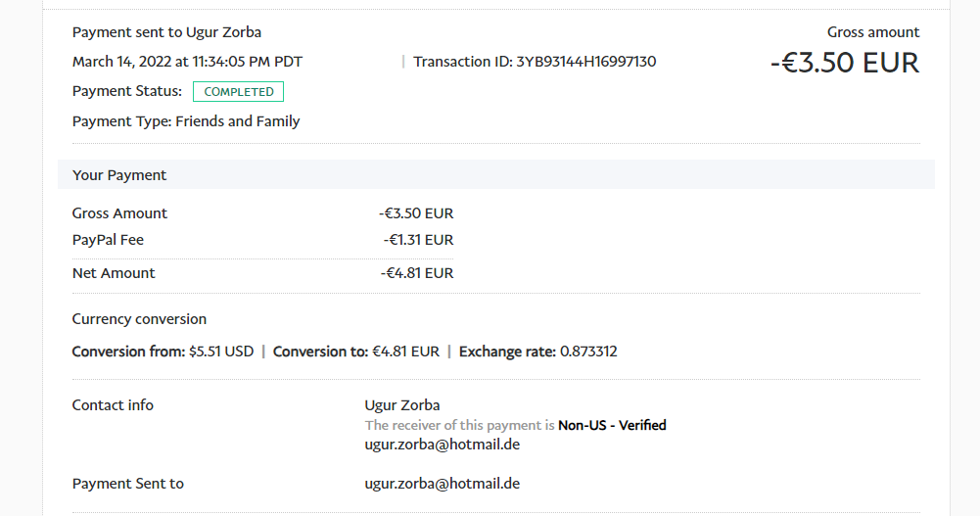Click the COMPLETED payment status badge

click(x=239, y=92)
